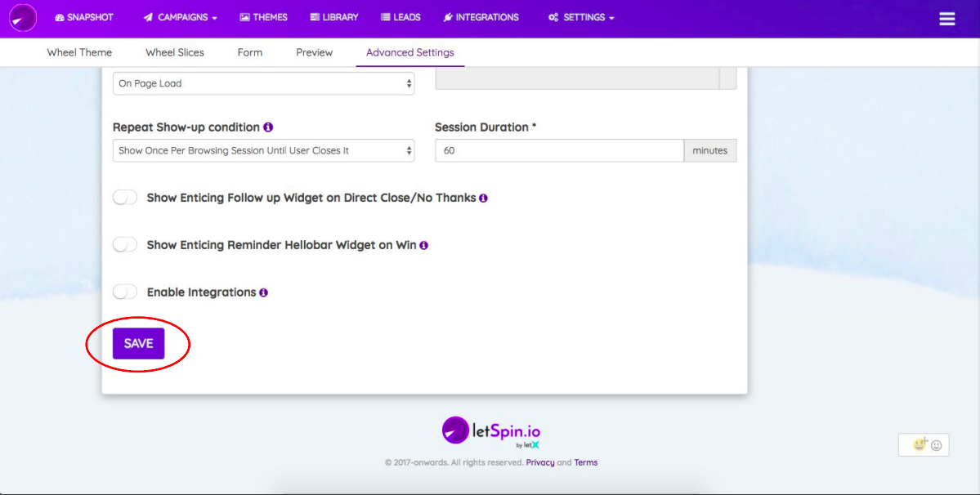This screenshot has width=980, height=495.
Task: Click the Snapshot dashboard icon
Action: [x=60, y=17]
